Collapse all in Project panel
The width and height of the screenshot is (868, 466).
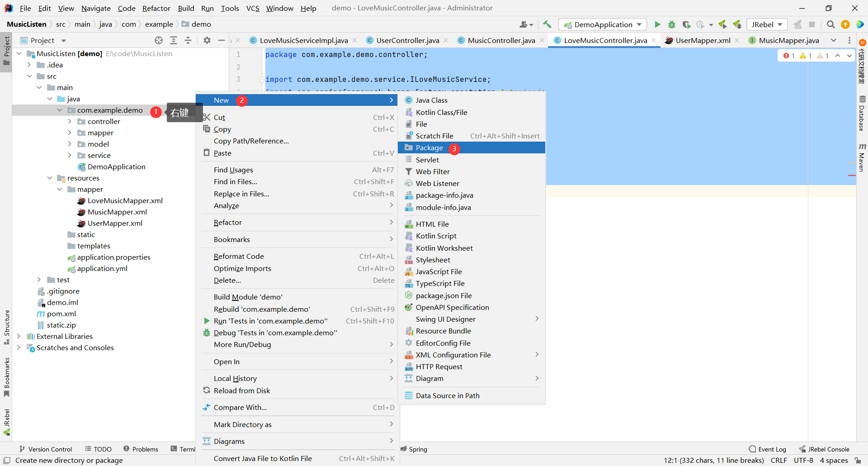(188, 40)
